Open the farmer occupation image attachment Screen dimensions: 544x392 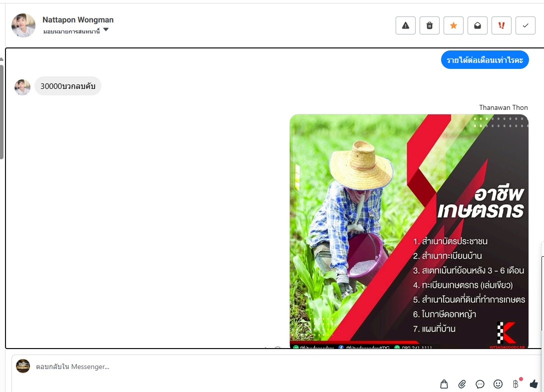click(409, 231)
